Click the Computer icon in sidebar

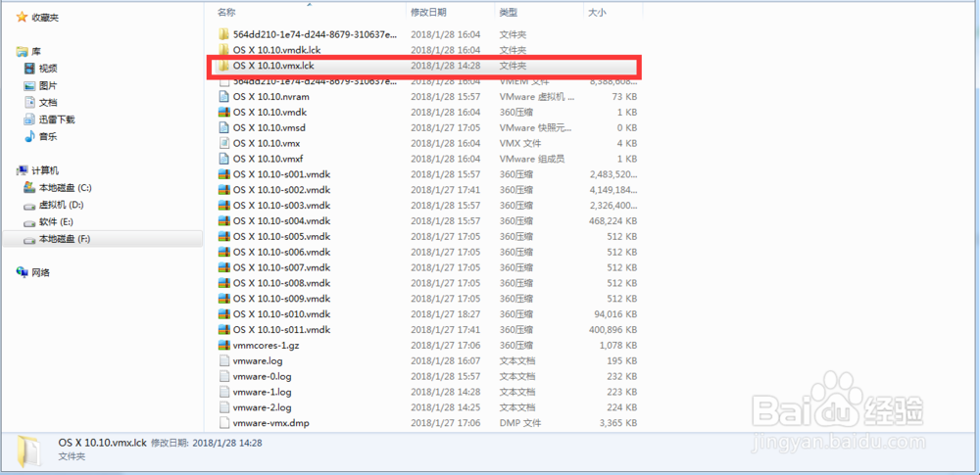23,170
